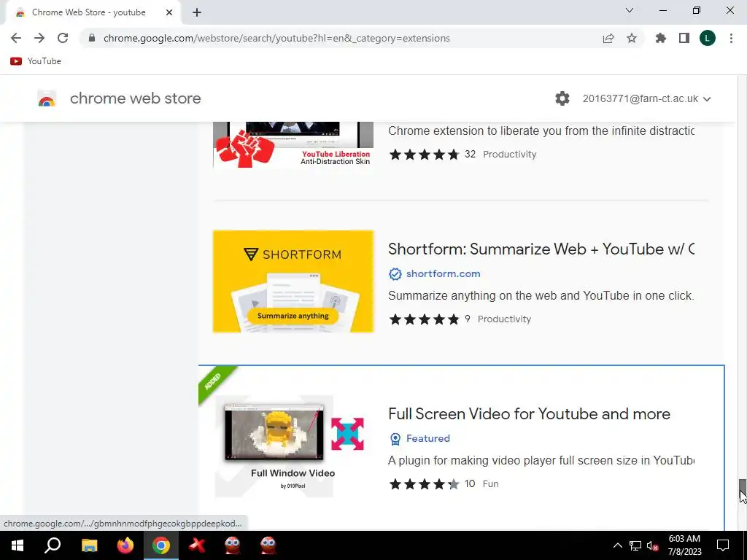
Task: Click the Featured badge label
Action: (427, 438)
